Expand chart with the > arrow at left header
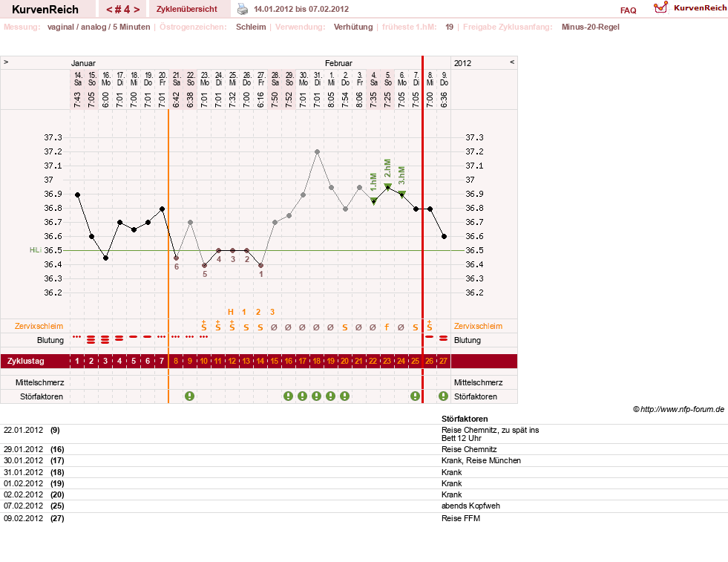 point(6,62)
